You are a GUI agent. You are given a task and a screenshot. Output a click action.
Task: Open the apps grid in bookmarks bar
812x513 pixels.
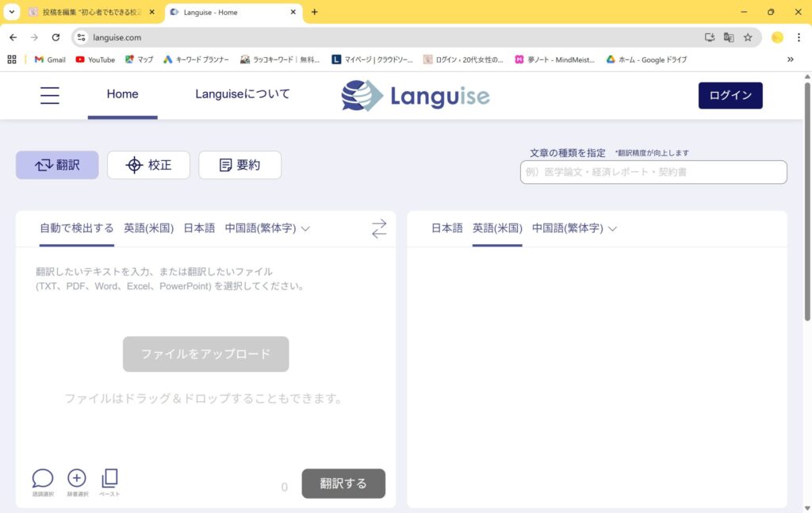12,59
